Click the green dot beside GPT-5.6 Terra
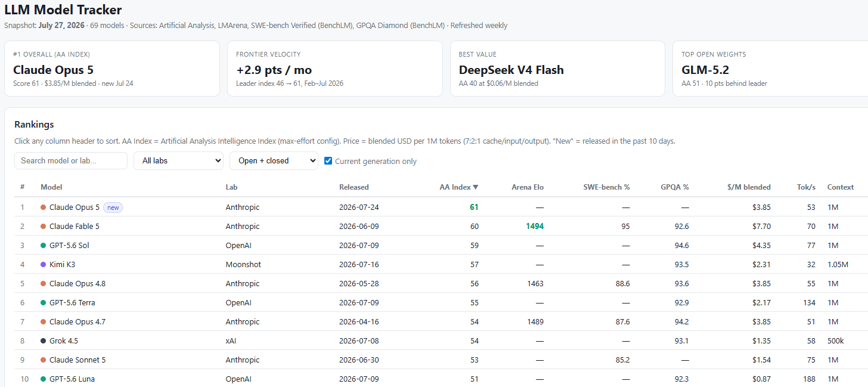 [43, 302]
